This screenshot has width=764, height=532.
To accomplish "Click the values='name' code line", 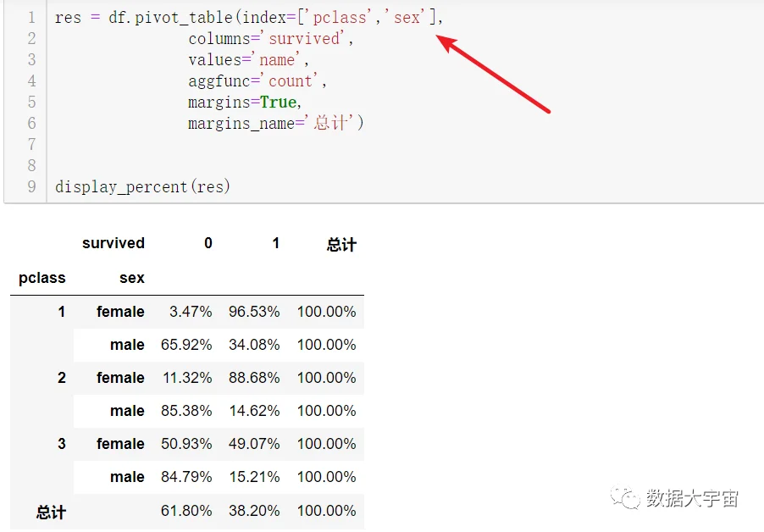I will coord(248,60).
